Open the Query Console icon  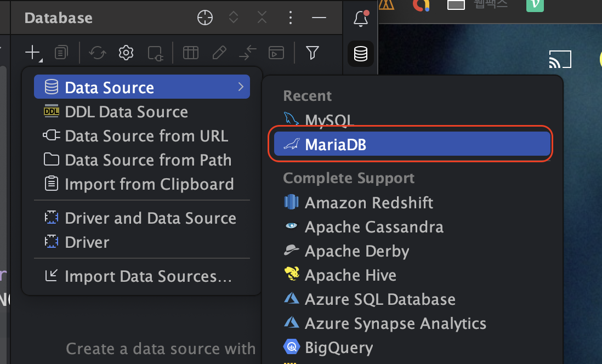276,53
